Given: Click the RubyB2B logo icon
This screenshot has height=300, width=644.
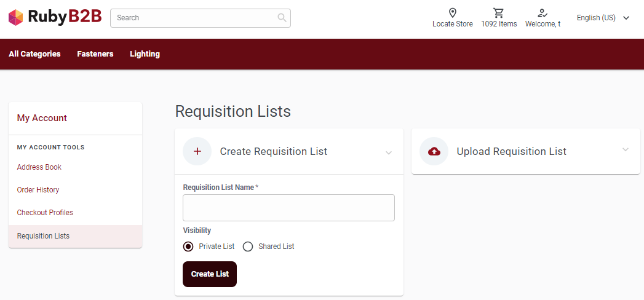Looking at the screenshot, I should [16, 17].
